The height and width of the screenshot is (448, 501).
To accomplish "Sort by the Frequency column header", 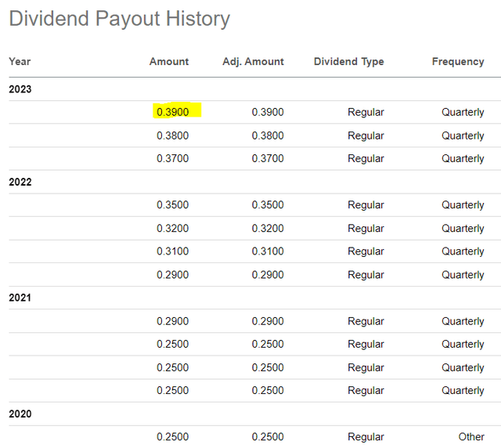I will [x=458, y=61].
